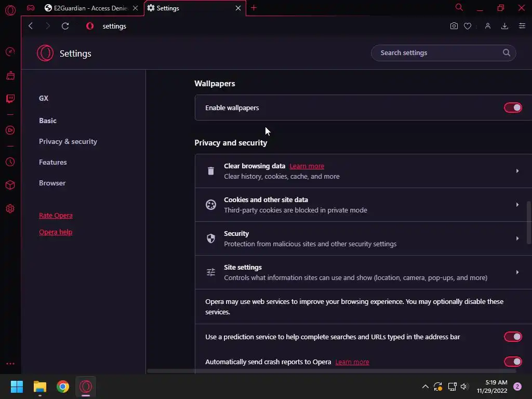This screenshot has width=532, height=399.
Task: Expand the Security row arrow
Action: 517,238
